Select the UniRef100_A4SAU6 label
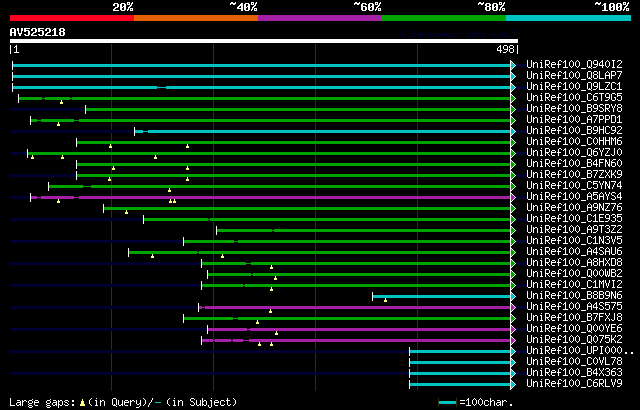 574,252
